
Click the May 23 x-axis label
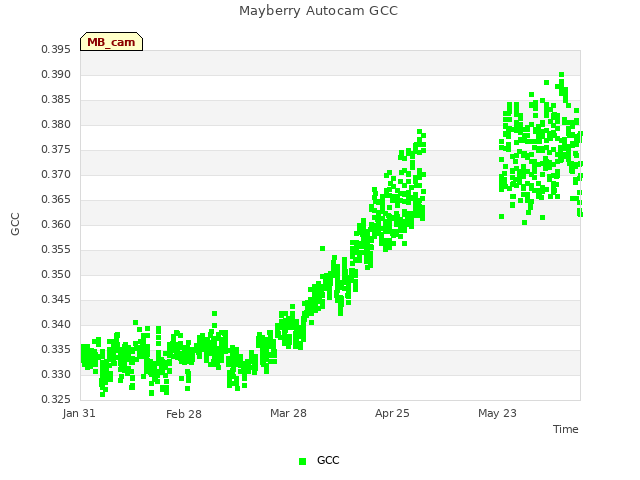coord(497,413)
